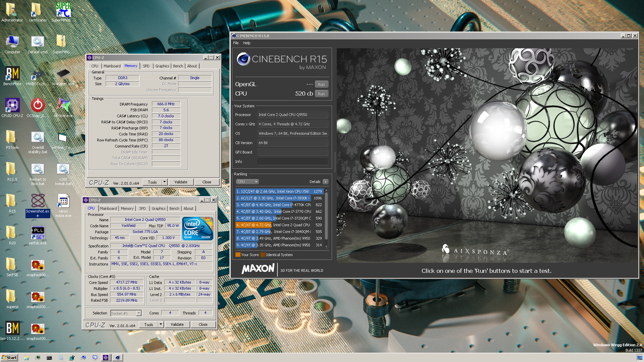Open the File menu in Cinebench
Viewport: 644px width, 362px height.
tap(236, 43)
